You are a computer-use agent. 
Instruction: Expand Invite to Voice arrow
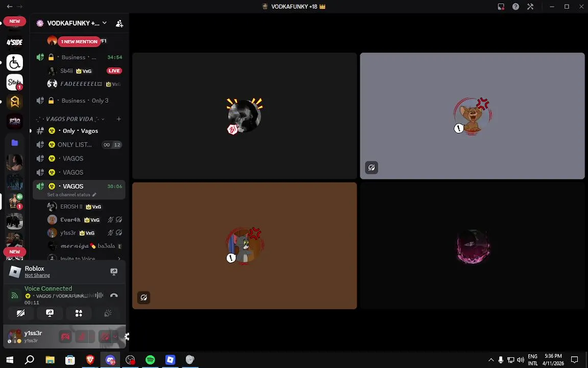point(119,258)
